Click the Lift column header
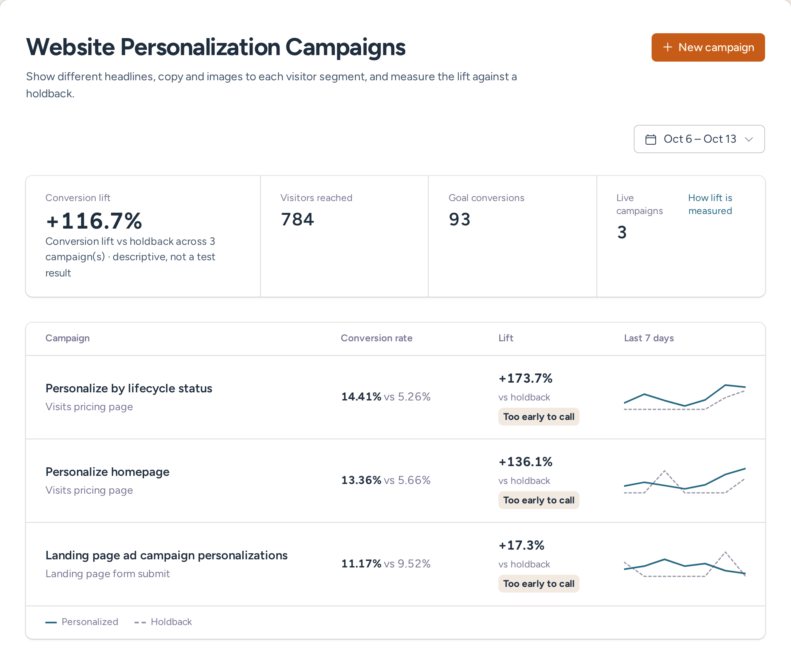The width and height of the screenshot is (791, 672). (x=506, y=338)
